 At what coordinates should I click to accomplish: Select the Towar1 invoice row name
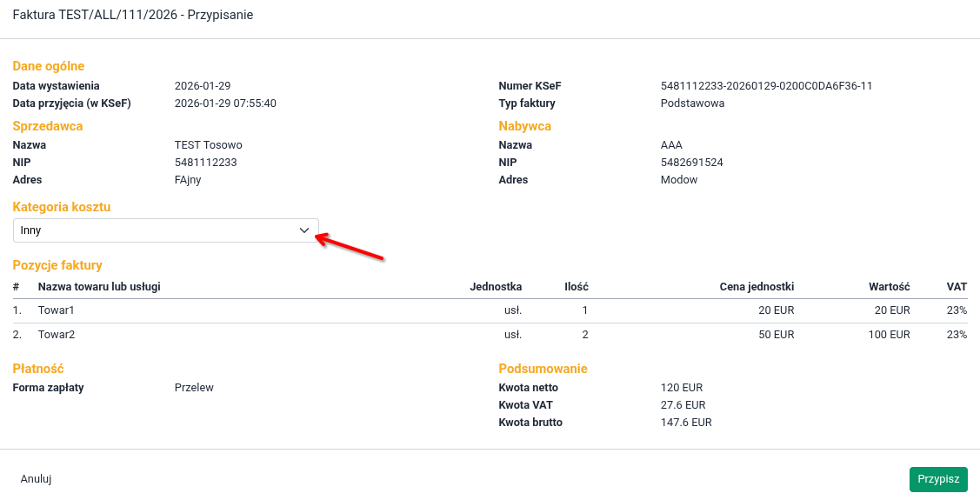coord(57,310)
